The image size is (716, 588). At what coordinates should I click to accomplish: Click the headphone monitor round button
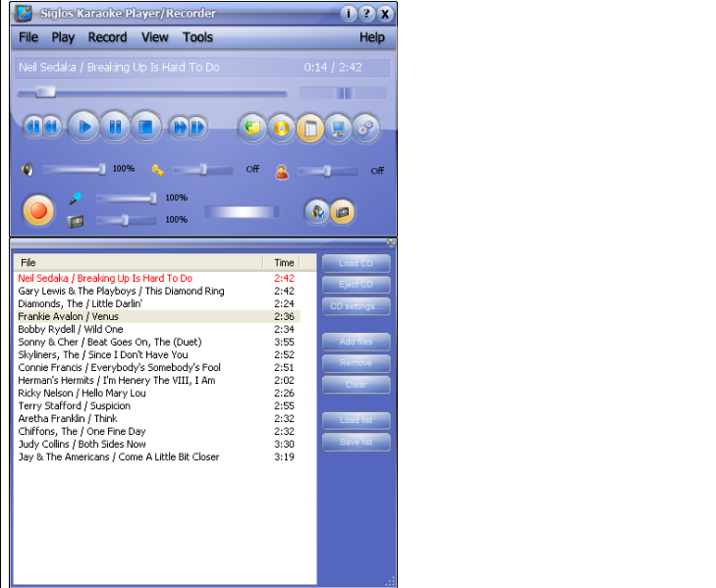(x=317, y=212)
